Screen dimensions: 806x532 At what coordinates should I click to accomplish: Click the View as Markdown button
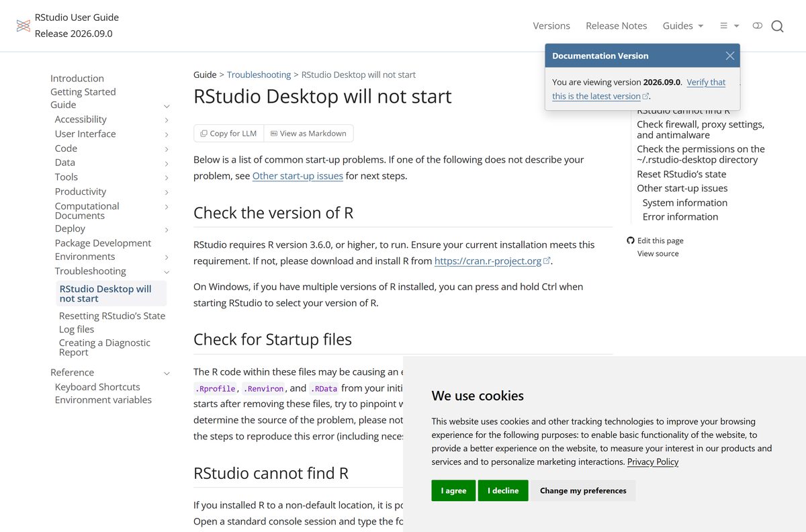tap(308, 134)
